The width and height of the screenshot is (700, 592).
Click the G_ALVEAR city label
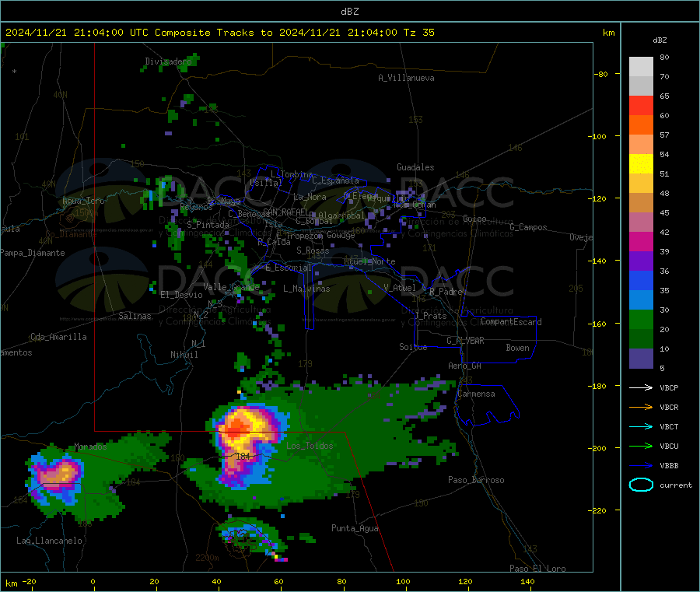pyautogui.click(x=465, y=341)
